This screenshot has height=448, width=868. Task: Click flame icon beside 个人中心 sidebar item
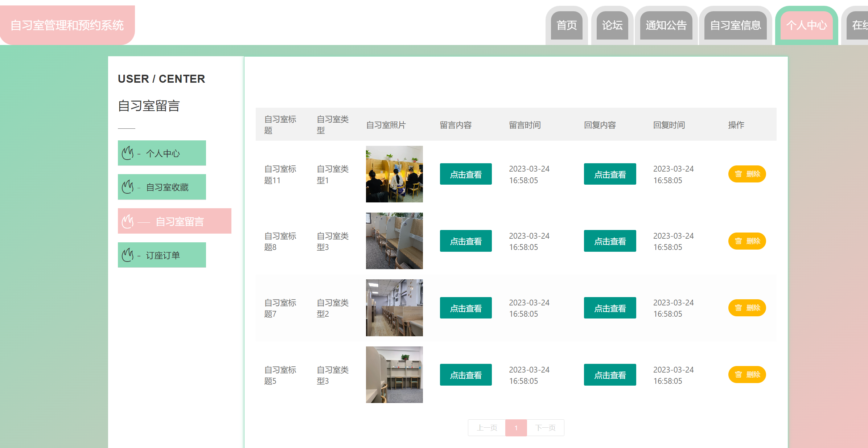(x=128, y=153)
